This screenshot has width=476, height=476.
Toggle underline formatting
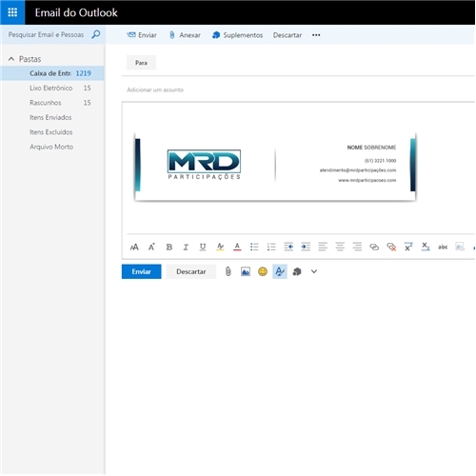click(x=203, y=247)
